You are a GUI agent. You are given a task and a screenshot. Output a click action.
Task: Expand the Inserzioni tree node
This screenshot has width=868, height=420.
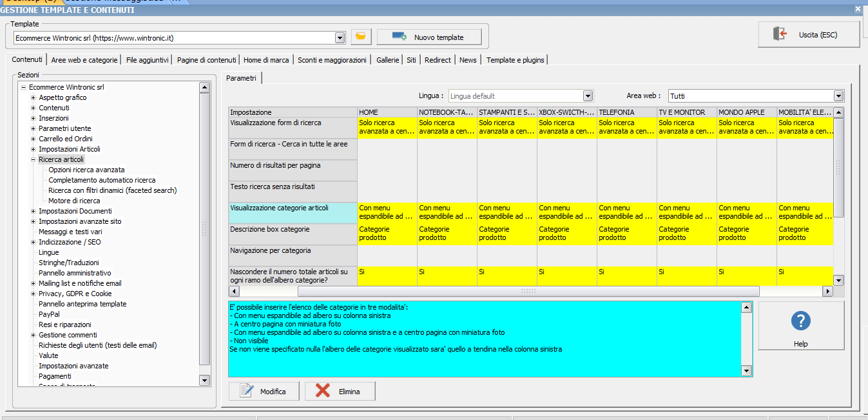34,118
